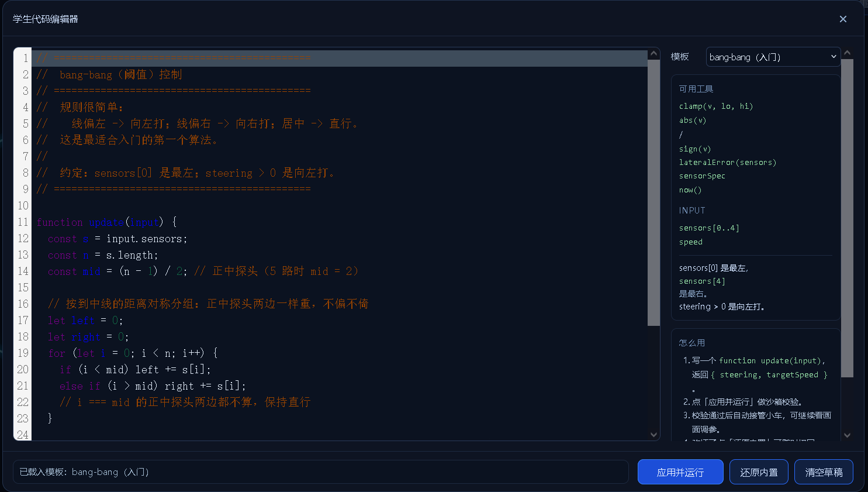
Task: Click abs(v) in tools list
Action: click(x=693, y=121)
